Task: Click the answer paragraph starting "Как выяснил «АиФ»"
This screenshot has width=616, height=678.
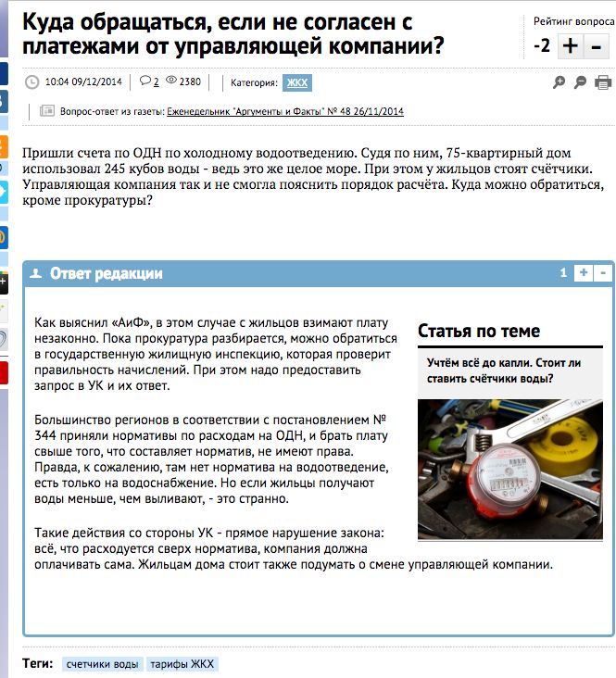Action: point(216,354)
